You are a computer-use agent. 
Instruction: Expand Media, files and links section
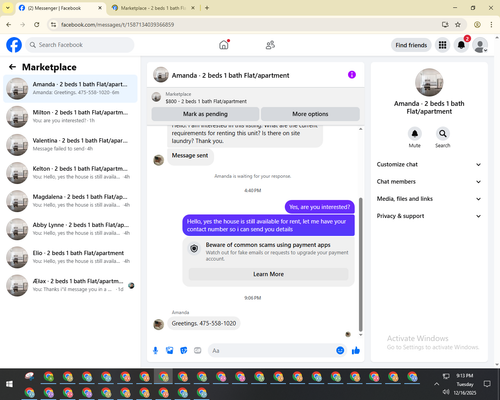tap(429, 199)
